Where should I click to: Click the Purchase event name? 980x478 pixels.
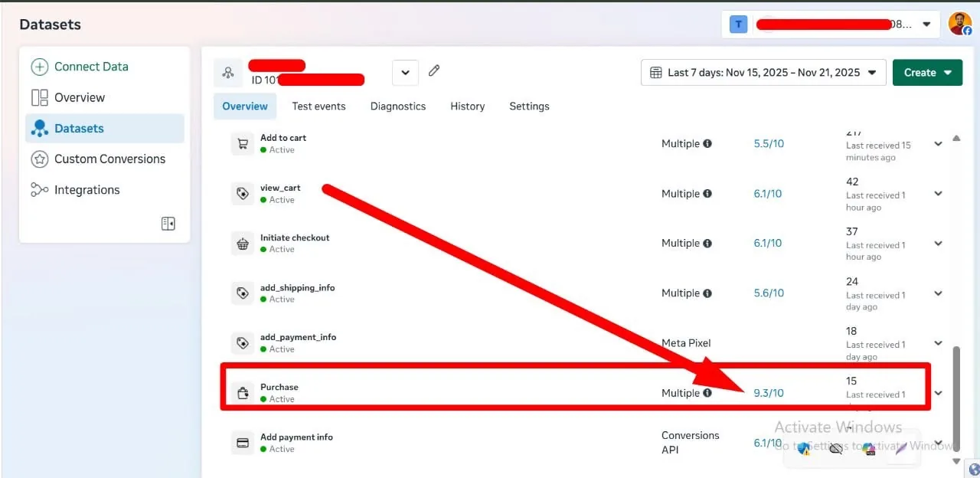(x=279, y=387)
